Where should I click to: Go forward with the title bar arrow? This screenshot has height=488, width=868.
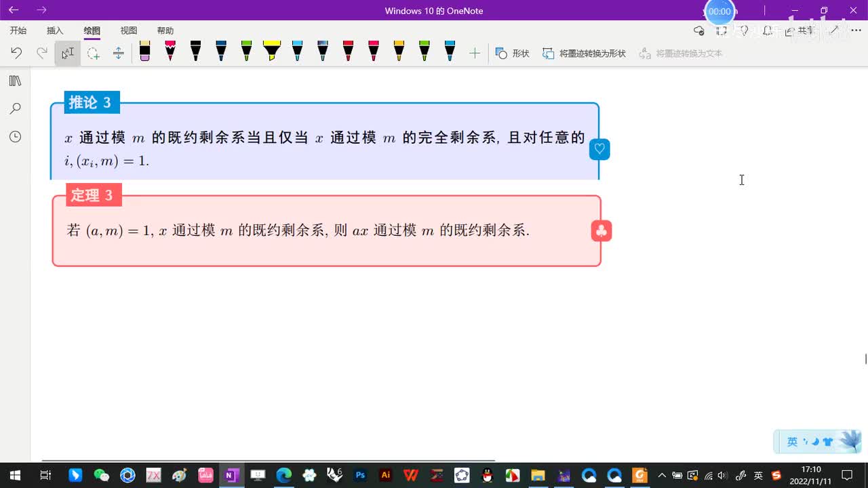(x=42, y=10)
